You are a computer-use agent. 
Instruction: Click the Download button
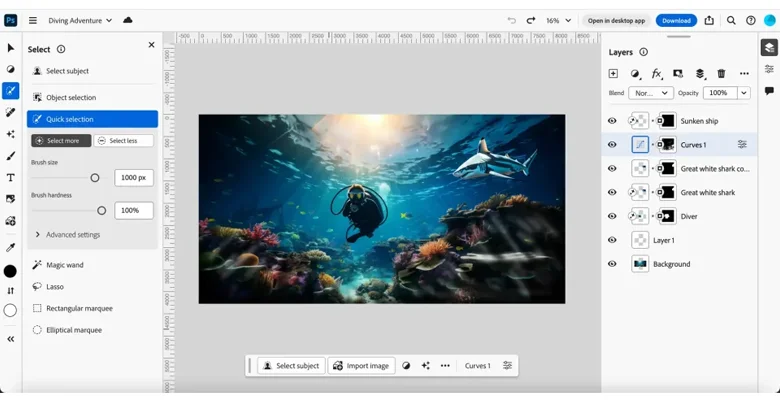coord(676,20)
